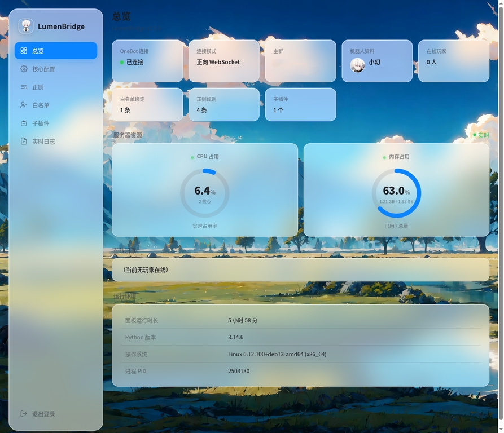Click the 退出登录 exit arrow icon
This screenshot has width=504, height=433.
coord(24,413)
